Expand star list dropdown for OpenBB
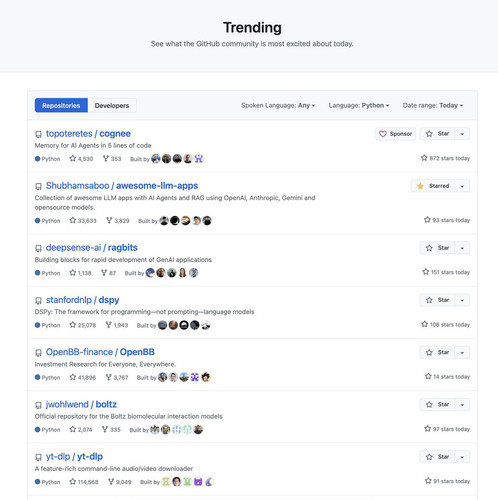This screenshot has width=498, height=500. [462, 353]
